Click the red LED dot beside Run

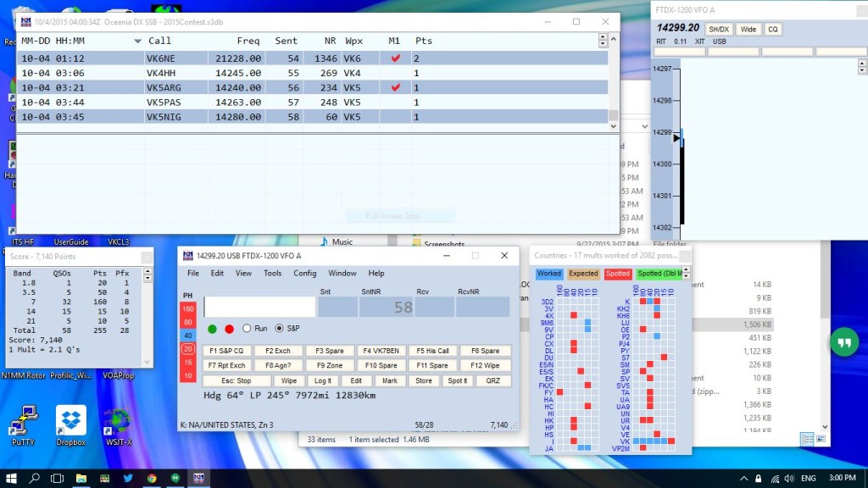pos(229,329)
